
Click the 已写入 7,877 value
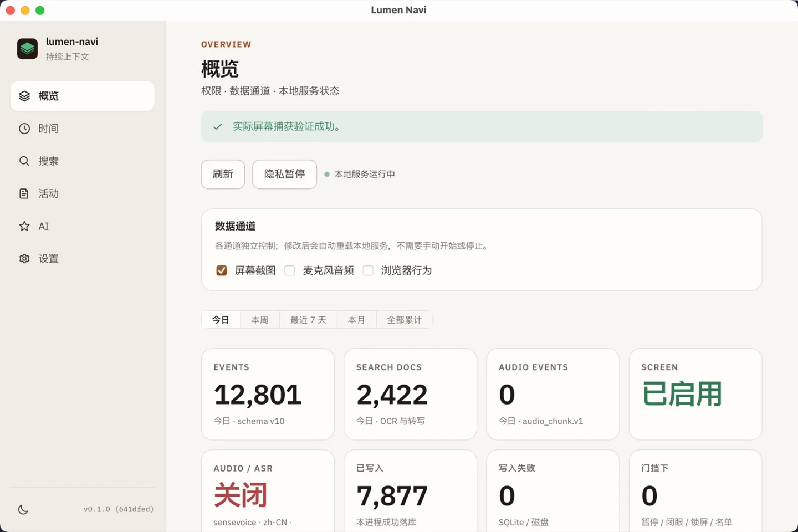point(392,495)
